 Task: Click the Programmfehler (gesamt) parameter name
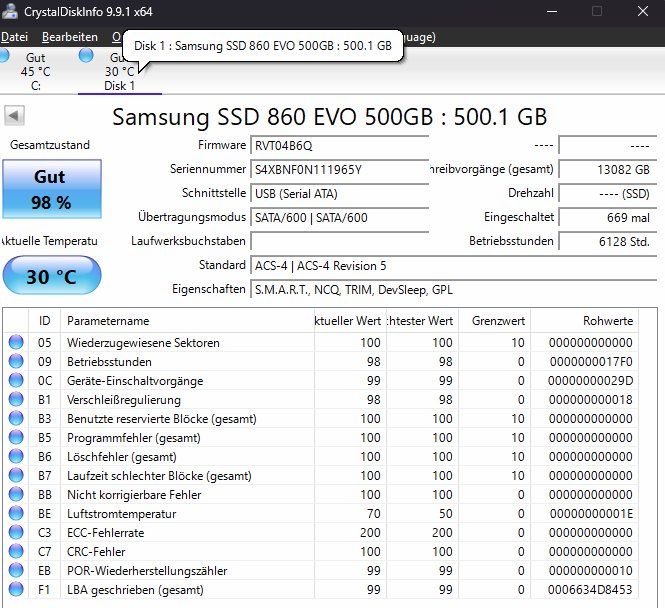click(x=134, y=438)
